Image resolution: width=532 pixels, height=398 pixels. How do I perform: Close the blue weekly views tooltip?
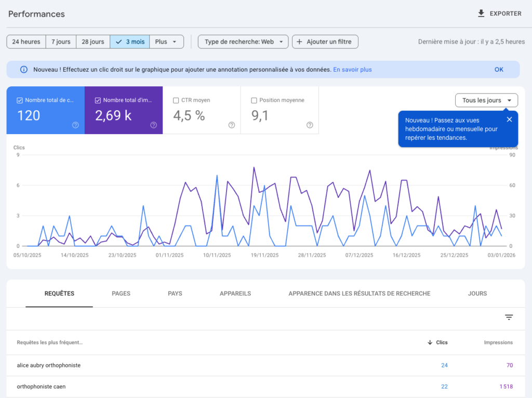tap(509, 120)
